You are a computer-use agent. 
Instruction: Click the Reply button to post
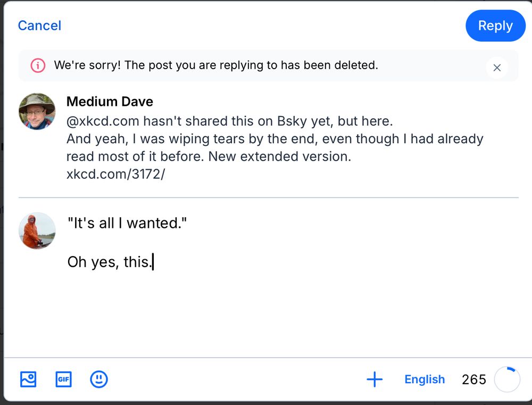tap(495, 26)
